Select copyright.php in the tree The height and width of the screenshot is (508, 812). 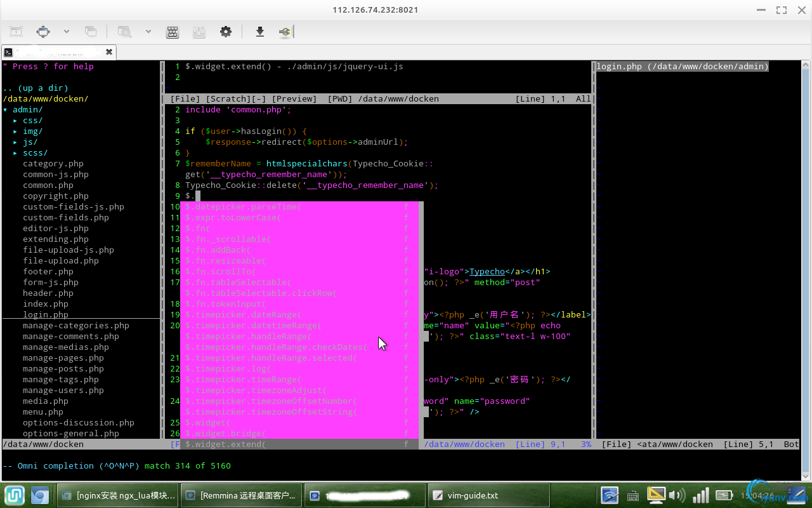pos(56,196)
